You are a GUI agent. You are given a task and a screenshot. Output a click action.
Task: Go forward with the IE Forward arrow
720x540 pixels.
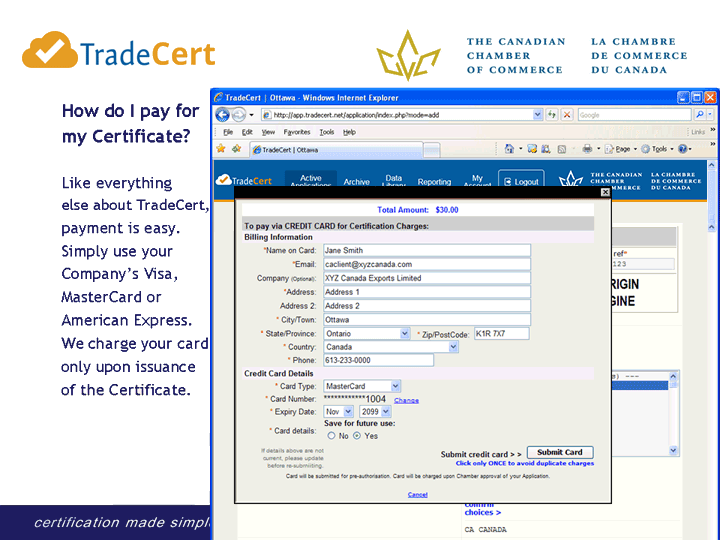(x=239, y=114)
